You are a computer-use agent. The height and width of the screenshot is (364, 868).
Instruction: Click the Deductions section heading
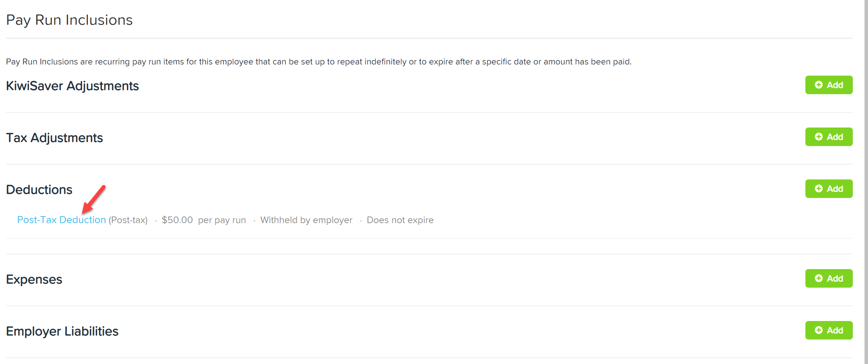pos(39,190)
